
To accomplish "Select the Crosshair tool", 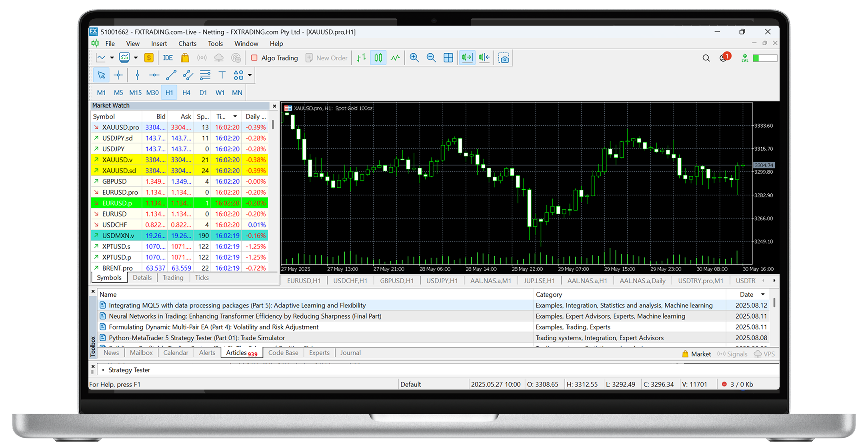I will pos(118,75).
